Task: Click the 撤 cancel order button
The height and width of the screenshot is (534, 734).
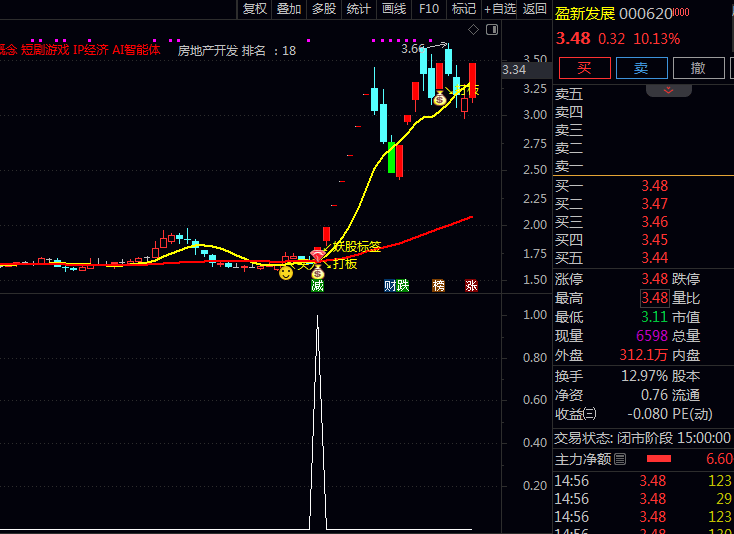Action: click(x=698, y=68)
